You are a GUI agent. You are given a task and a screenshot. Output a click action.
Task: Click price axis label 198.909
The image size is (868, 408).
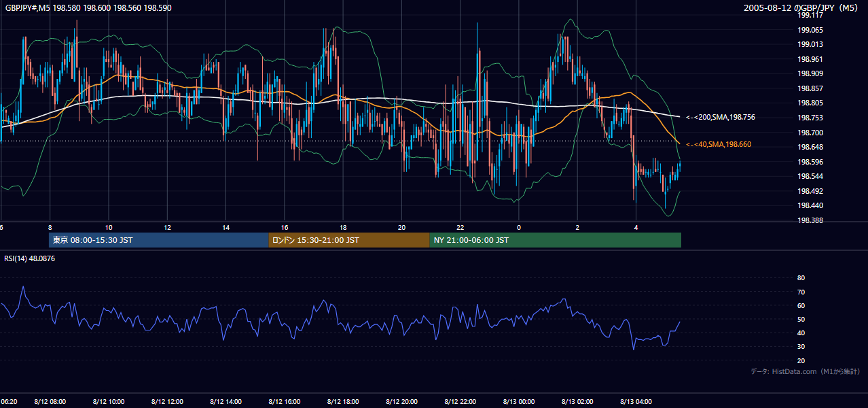pyautogui.click(x=810, y=73)
